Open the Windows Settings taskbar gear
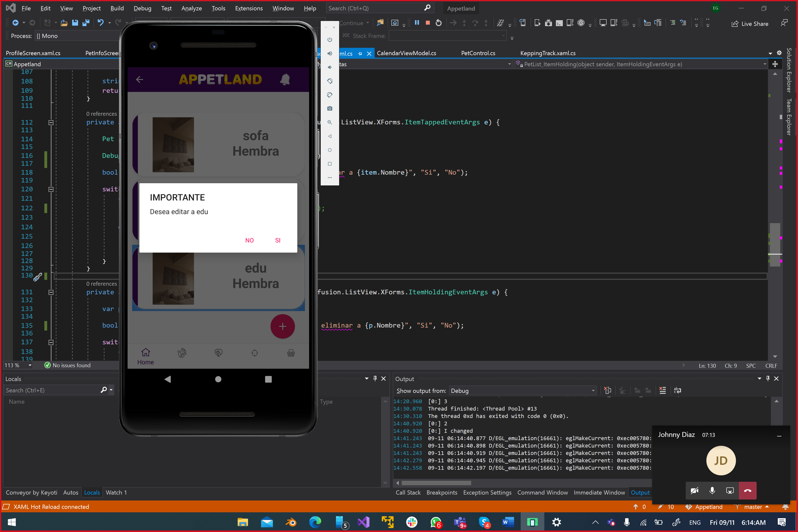The height and width of the screenshot is (532, 798). point(556,522)
